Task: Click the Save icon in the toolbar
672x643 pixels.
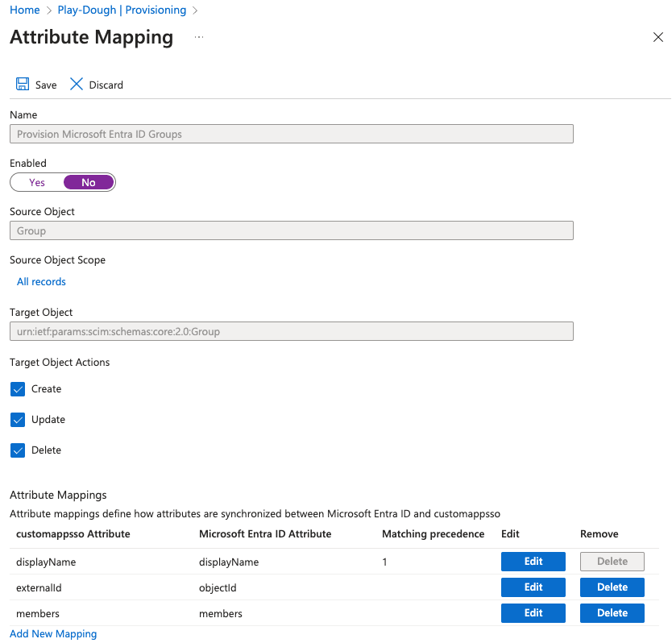Action: click(35, 84)
